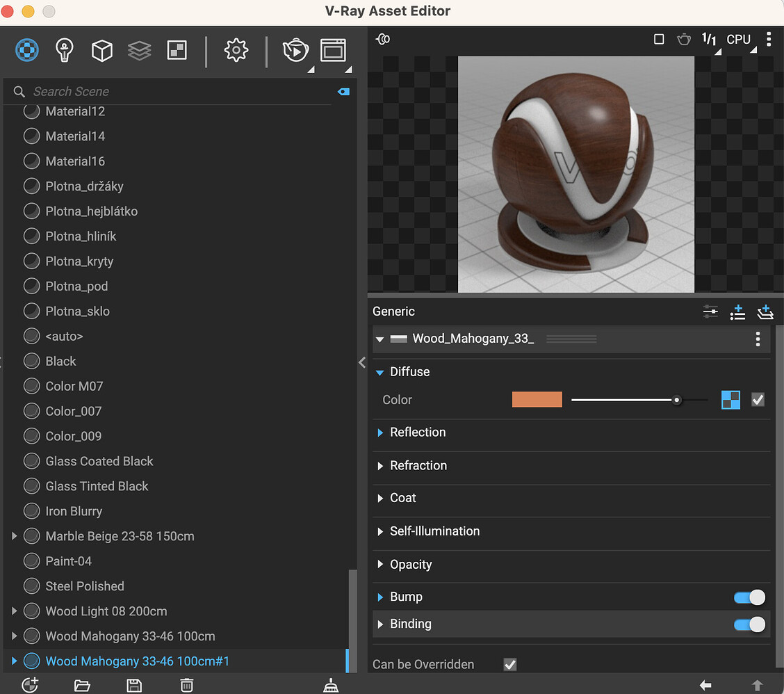
Task: Open the Frame Buffer window icon
Action: (x=333, y=50)
